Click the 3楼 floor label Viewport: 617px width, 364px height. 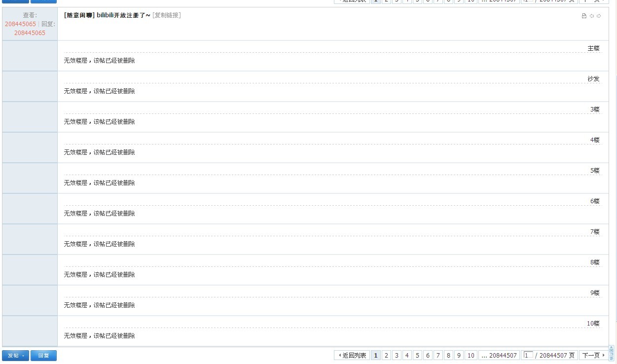[595, 109]
